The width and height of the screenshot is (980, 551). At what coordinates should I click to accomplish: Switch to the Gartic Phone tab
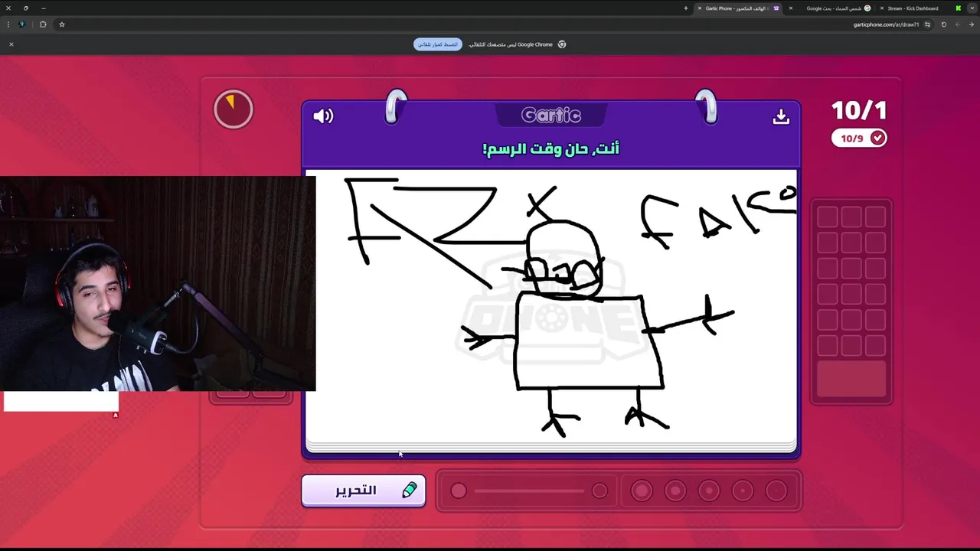(x=739, y=8)
